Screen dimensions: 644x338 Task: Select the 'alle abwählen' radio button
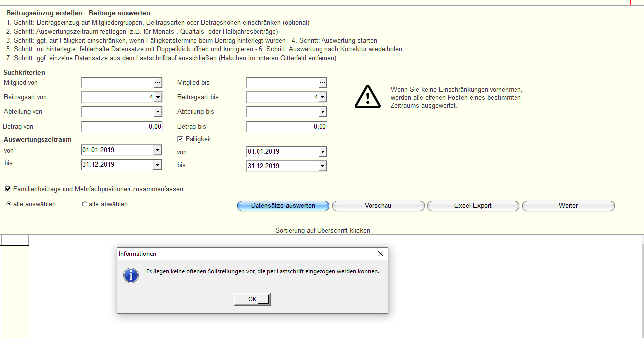pos(84,204)
